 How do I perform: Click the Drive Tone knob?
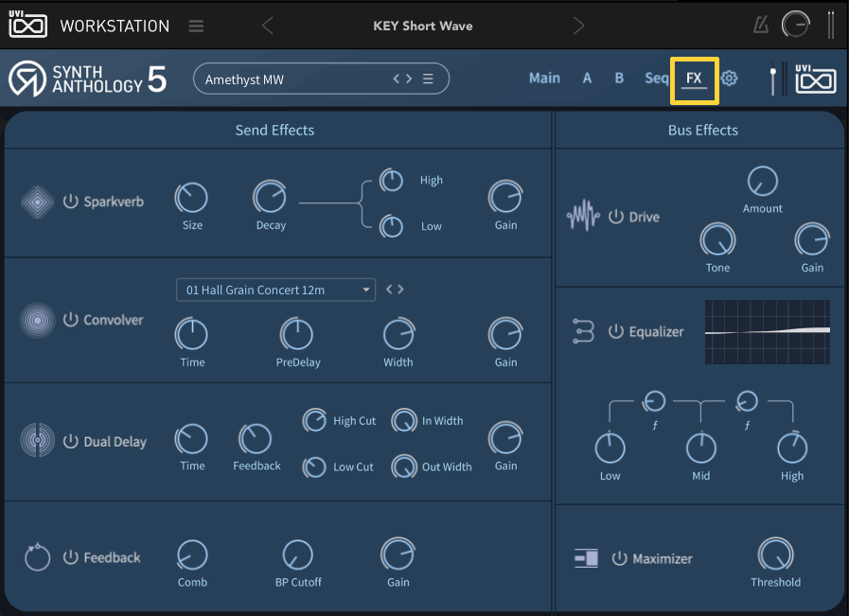[x=717, y=239]
